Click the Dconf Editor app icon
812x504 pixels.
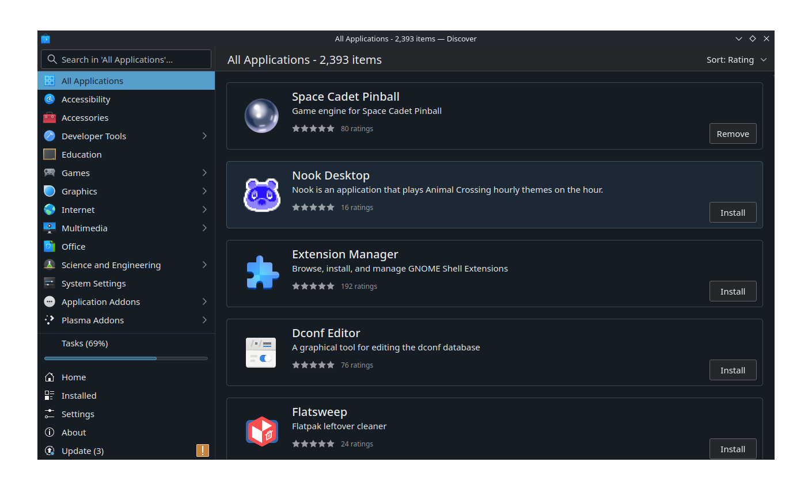262,352
